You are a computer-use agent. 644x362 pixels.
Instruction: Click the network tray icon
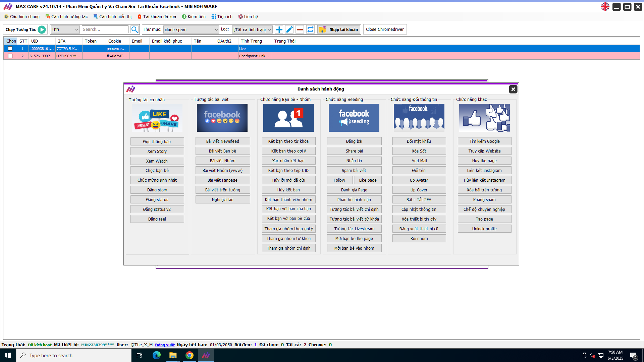(601, 355)
